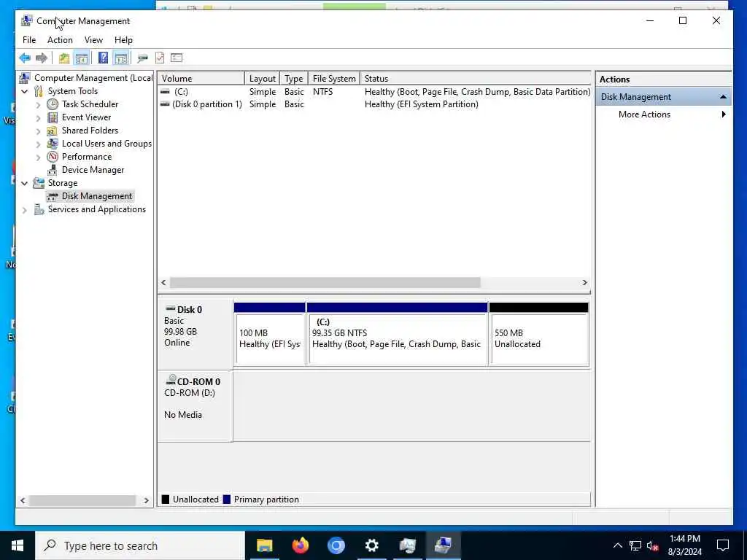
Task: Open Help via blue question mark icon
Action: (x=103, y=58)
